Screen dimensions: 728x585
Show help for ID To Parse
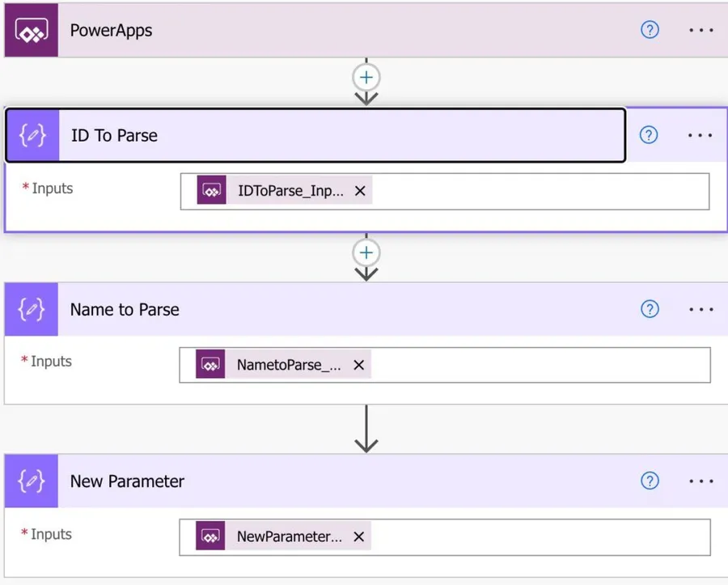point(649,135)
